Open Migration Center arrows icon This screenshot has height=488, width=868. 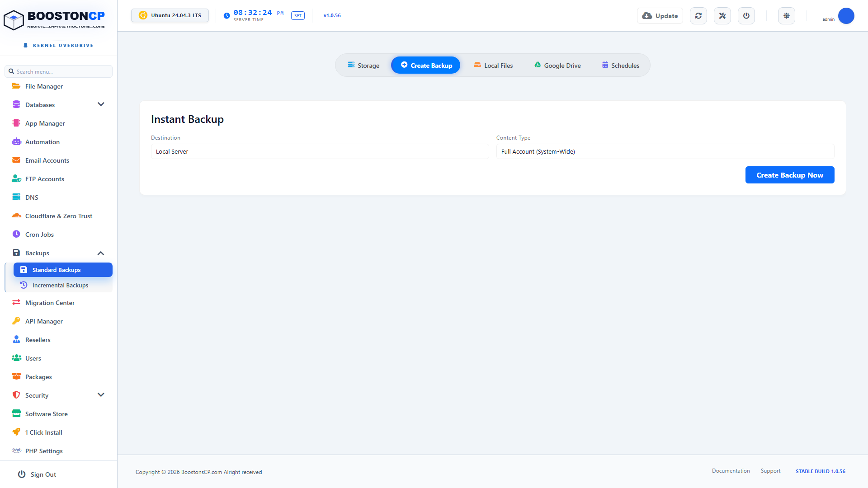click(x=16, y=302)
